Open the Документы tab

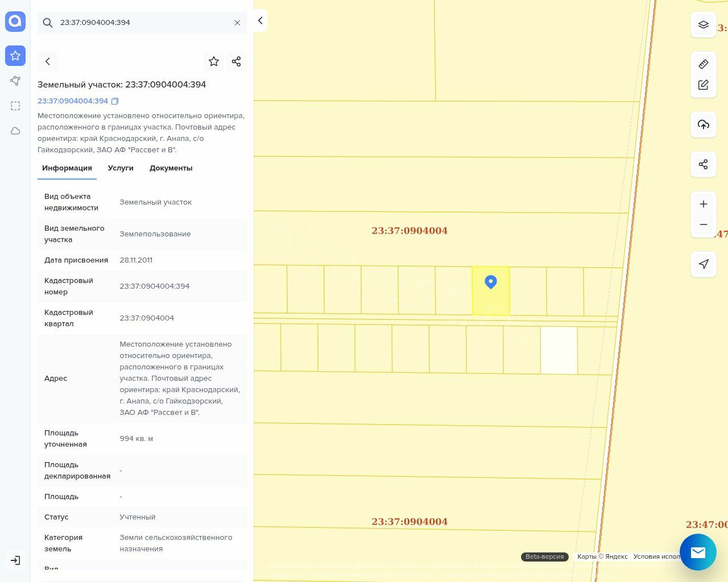pos(171,168)
